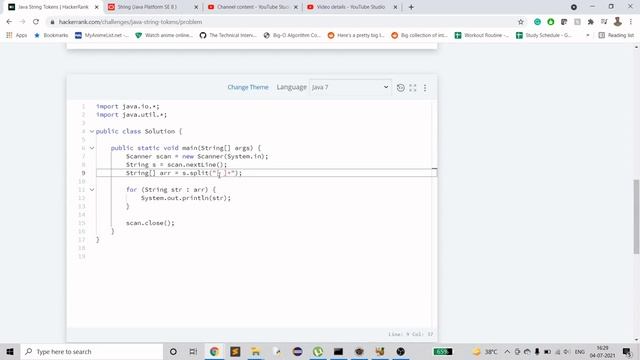Click the Type here to search box
The width and height of the screenshot is (640, 360).
92,351
